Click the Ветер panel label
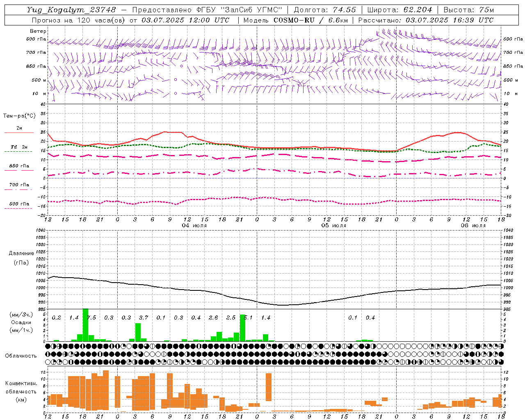Screen dimensions: 525x420 (38, 31)
